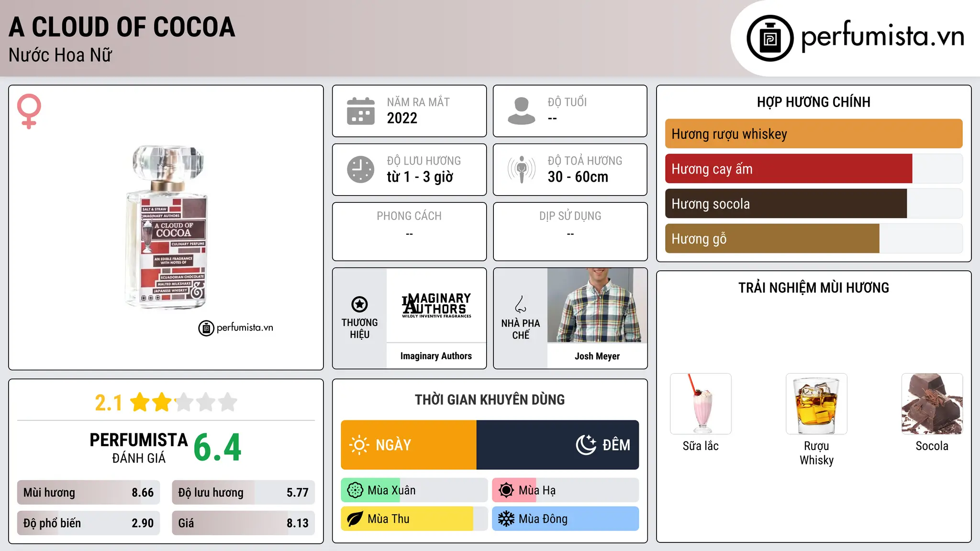Click the last grey rating star
This screenshot has height=551, width=980.
point(228,402)
